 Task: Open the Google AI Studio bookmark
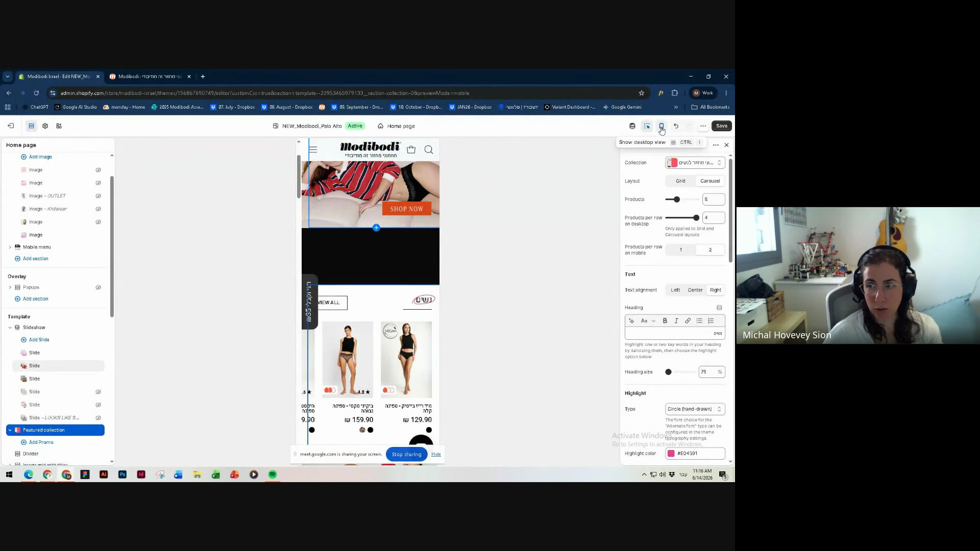pyautogui.click(x=76, y=107)
